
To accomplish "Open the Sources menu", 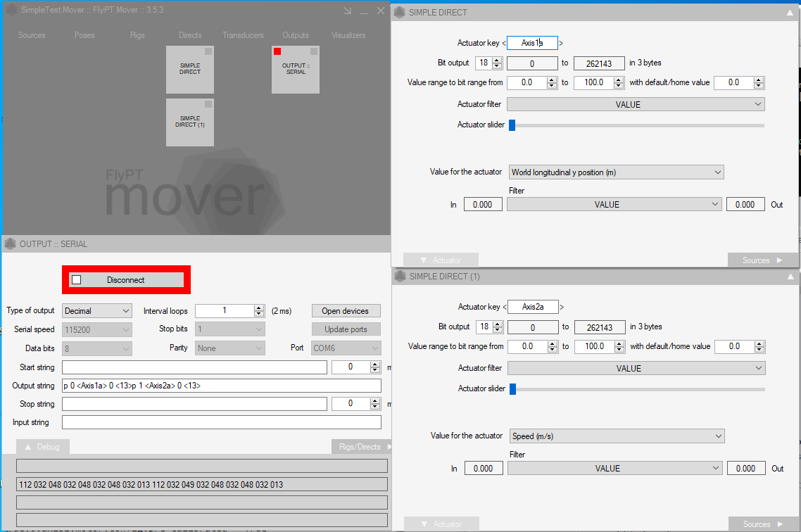I will tap(32, 35).
